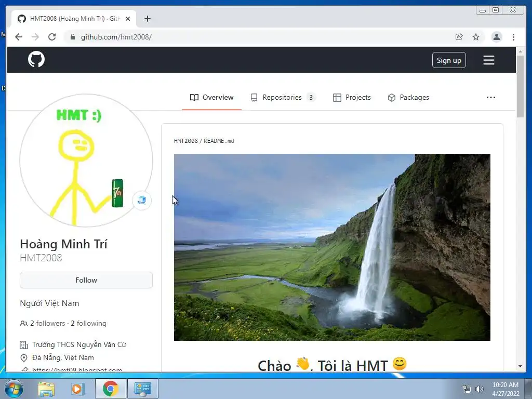Click the Repositories count badge 3
The image size is (532, 399).
pos(311,97)
